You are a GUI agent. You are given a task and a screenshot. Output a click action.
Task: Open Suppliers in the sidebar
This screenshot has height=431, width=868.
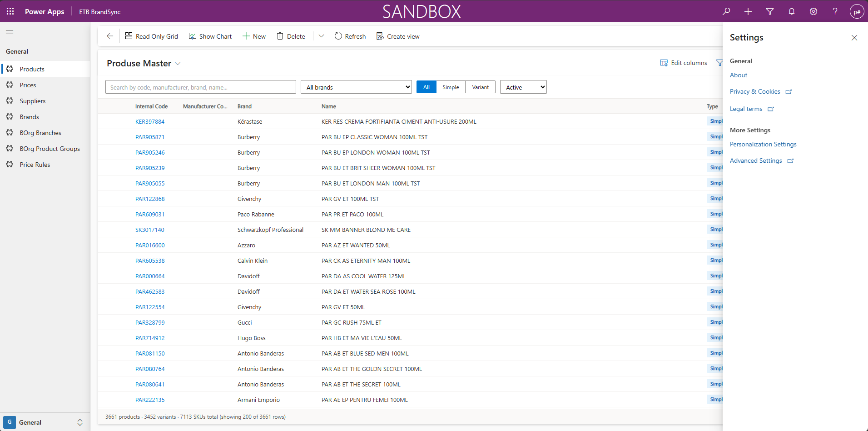45,101
